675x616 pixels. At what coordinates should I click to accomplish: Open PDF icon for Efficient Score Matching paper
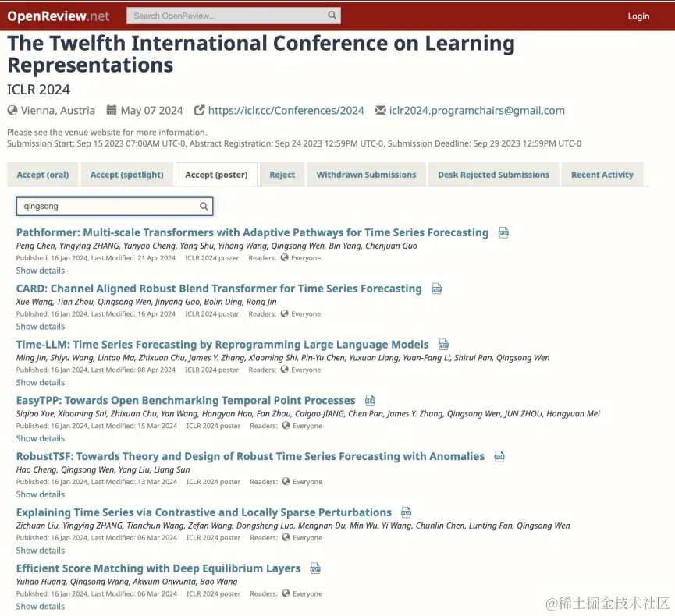(x=315, y=568)
